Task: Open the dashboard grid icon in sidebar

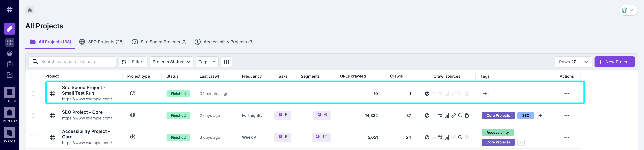Action: (x=10, y=42)
